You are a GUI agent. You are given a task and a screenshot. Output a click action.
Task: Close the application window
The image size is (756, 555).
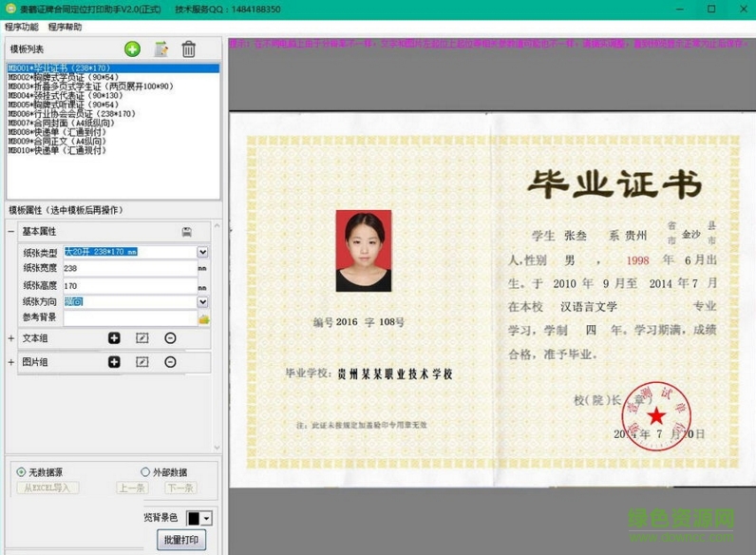point(744,10)
